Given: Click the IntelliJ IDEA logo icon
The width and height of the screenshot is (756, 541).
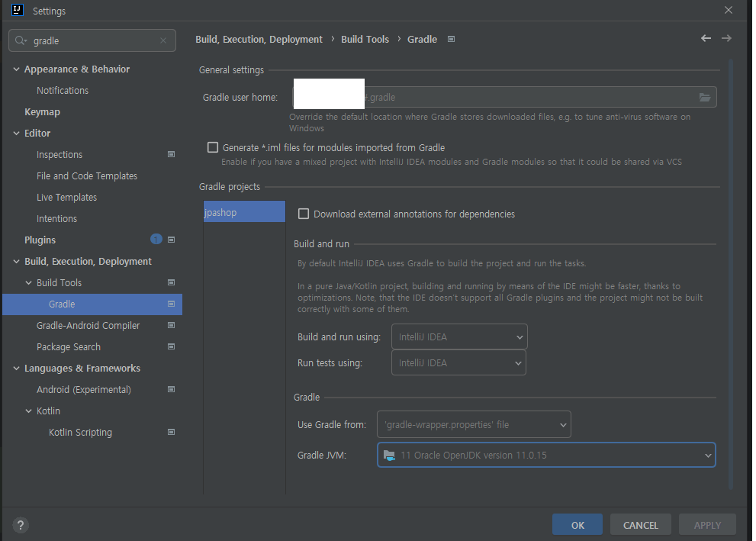Looking at the screenshot, I should [x=18, y=10].
